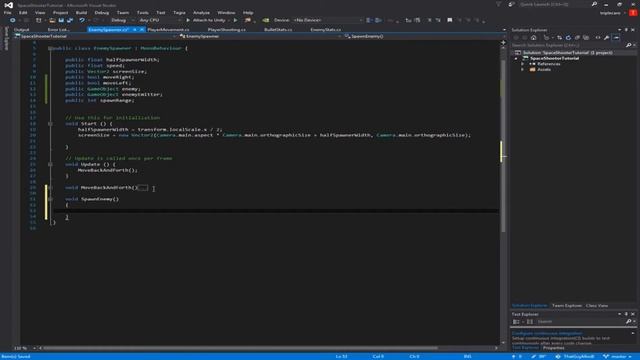Click the master branch in status bar
The height and width of the screenshot is (360, 640).
tap(618, 356)
